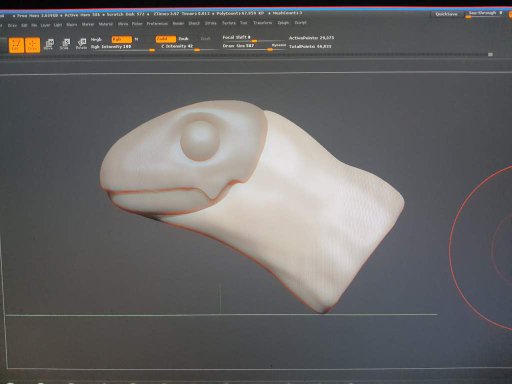Open the Preferences menu
This screenshot has width=512, height=384.
[x=157, y=24]
